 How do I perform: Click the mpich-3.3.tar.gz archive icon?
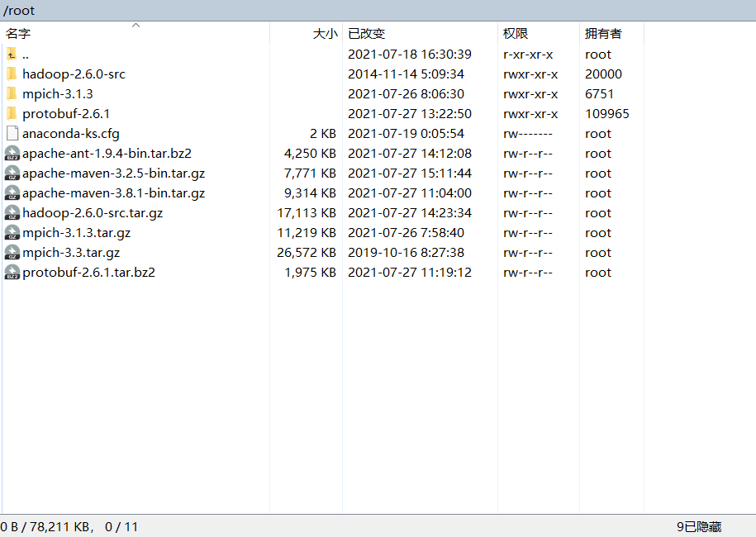pyautogui.click(x=12, y=252)
